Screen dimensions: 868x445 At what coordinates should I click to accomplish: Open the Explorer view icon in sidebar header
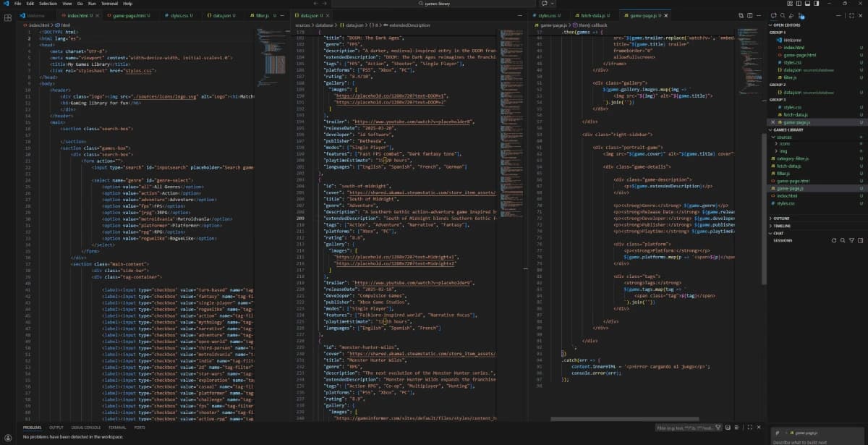[773, 15]
